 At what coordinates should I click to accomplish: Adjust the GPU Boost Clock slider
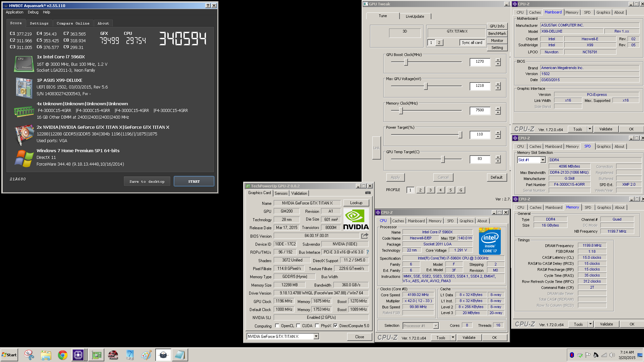tap(406, 62)
